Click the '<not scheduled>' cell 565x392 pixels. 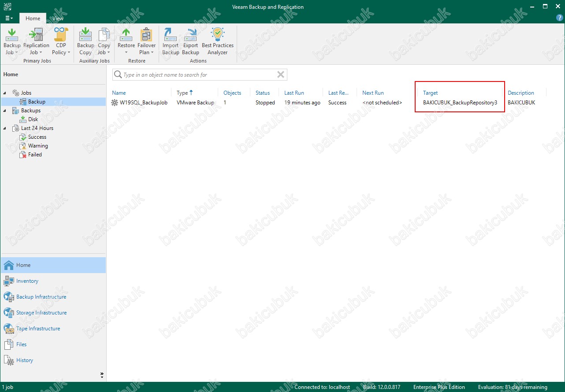[x=382, y=103]
